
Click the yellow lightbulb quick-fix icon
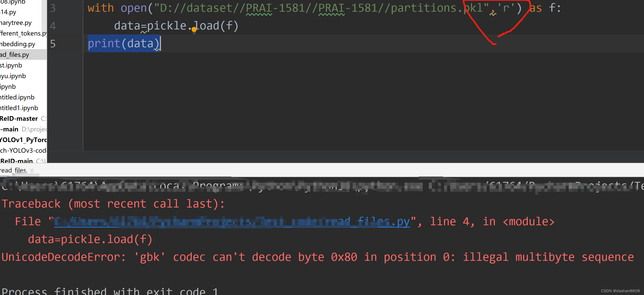click(x=194, y=30)
